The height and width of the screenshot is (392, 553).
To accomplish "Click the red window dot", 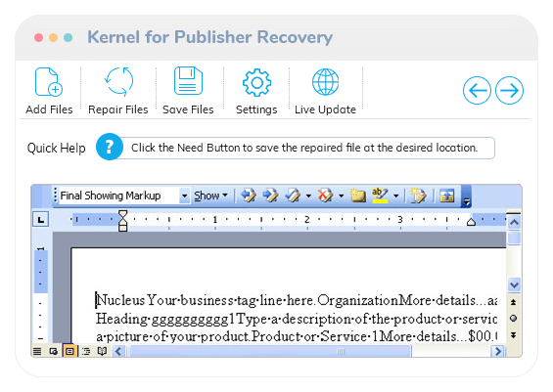I will pyautogui.click(x=39, y=38).
